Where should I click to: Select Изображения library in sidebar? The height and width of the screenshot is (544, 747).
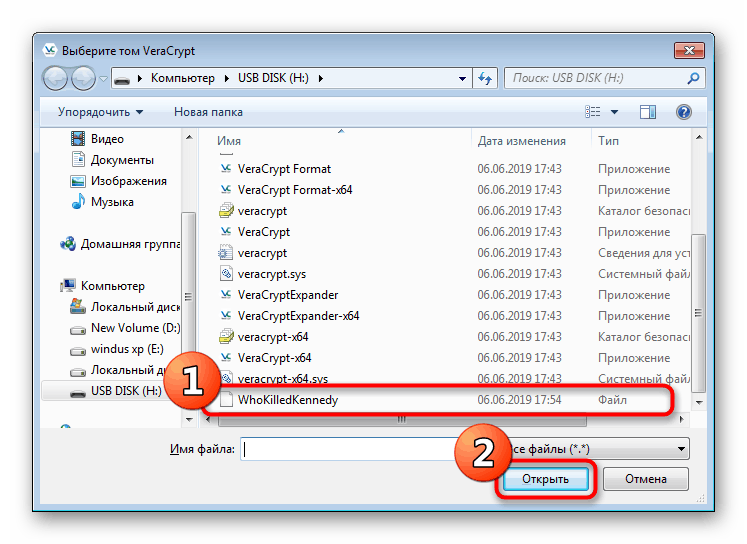point(119,181)
